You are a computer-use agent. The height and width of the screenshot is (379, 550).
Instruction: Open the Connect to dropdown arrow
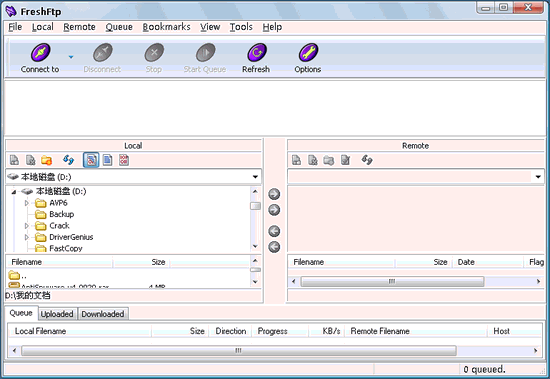pos(71,57)
